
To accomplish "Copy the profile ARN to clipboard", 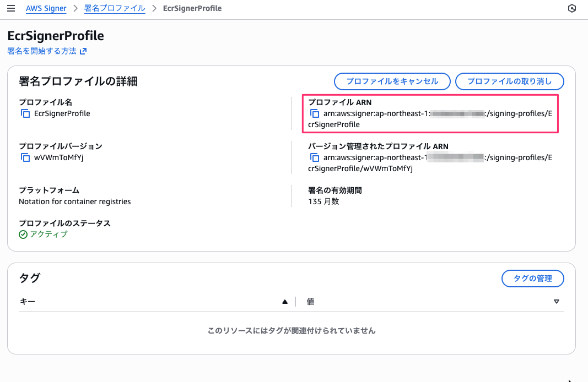I will click(x=314, y=113).
